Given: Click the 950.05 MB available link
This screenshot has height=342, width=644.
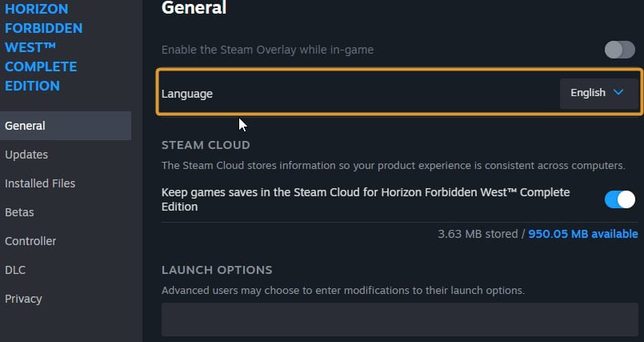Looking at the screenshot, I should pos(583,234).
